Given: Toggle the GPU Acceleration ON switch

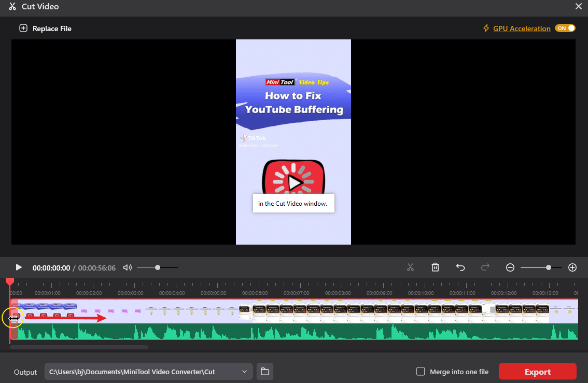Looking at the screenshot, I should tap(565, 28).
